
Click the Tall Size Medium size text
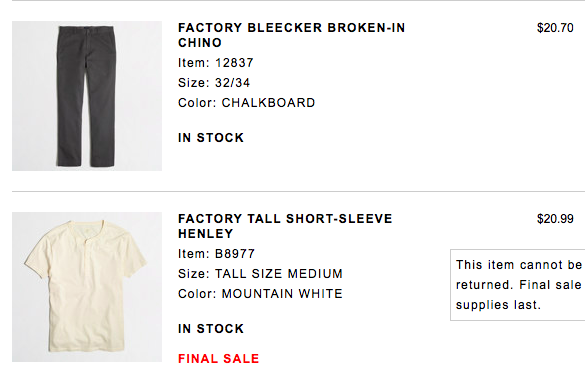(x=260, y=274)
